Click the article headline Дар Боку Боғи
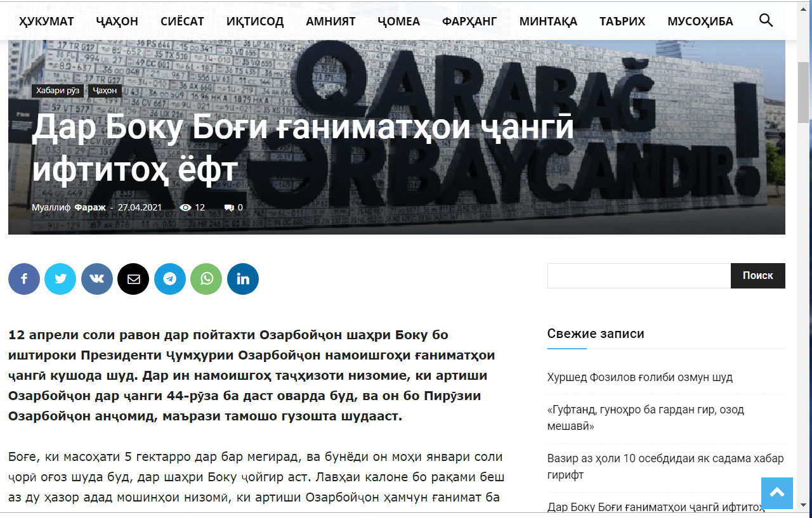The image size is (812, 518). (x=303, y=148)
